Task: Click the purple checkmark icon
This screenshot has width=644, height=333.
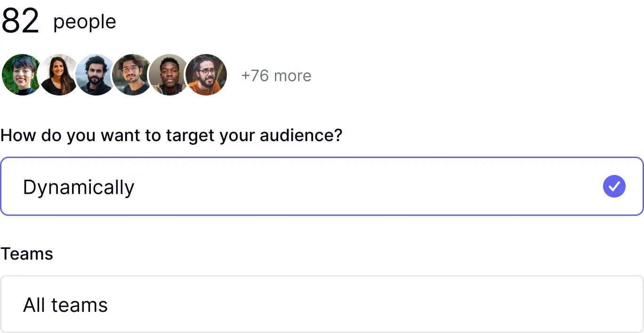Action: 614,187
